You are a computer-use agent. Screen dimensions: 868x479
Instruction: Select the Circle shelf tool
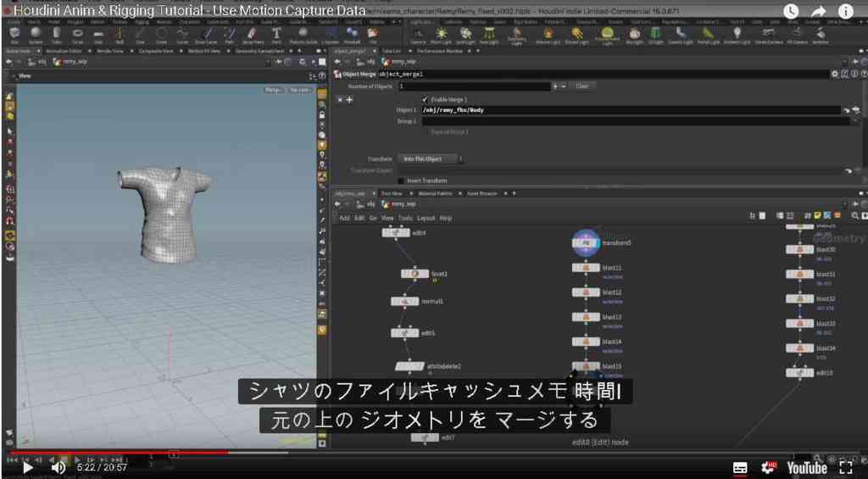161,34
